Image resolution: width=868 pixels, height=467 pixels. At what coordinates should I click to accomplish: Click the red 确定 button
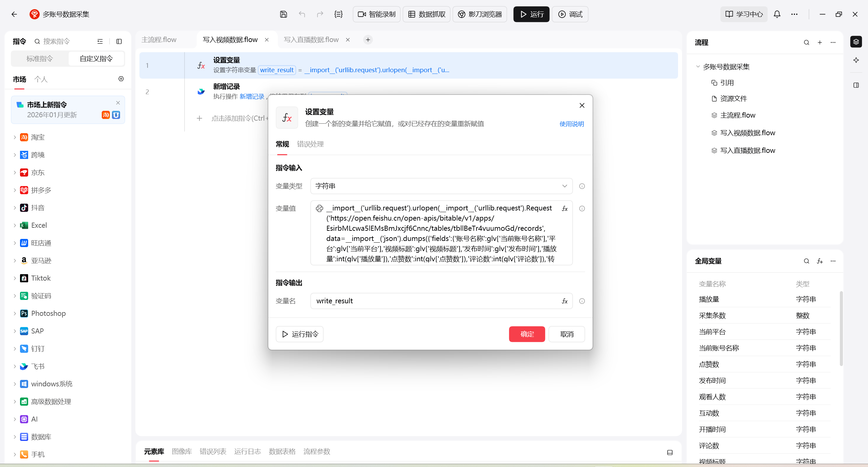(x=526, y=334)
